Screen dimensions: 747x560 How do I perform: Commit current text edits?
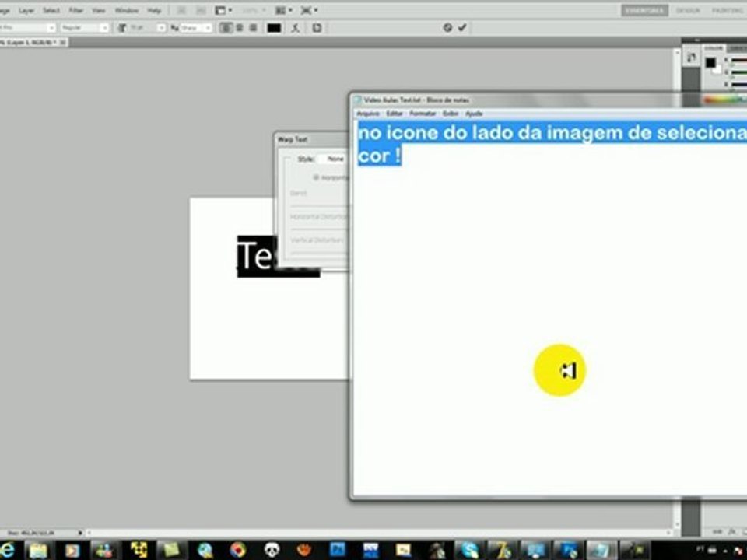462,28
